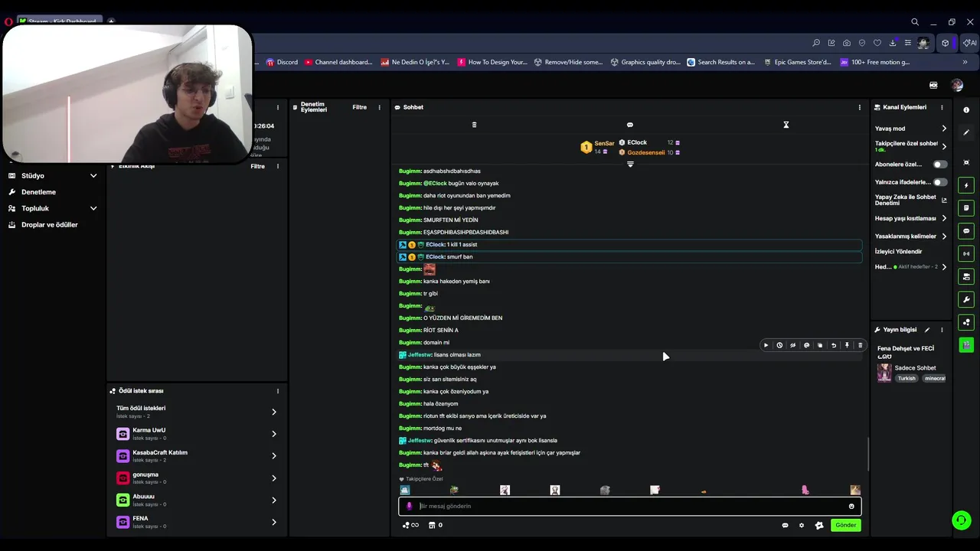Viewport: 980px width, 551px height.
Task: Click the shop icon with count 0
Action: coord(435,525)
